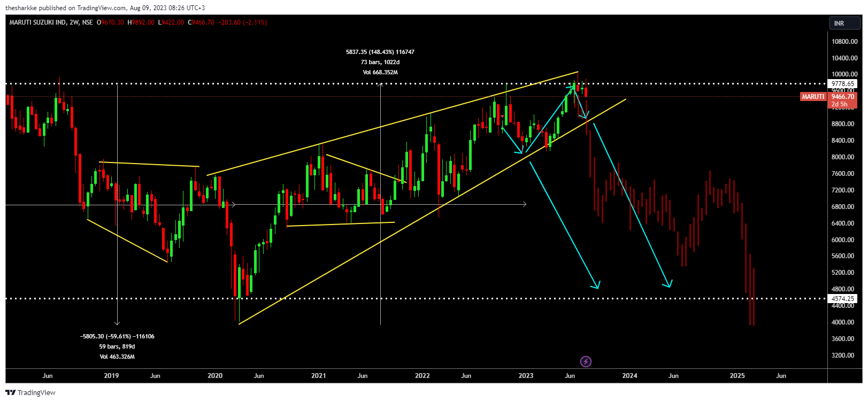
Task: Click 3600.00 on the price axis
Action: (843, 339)
